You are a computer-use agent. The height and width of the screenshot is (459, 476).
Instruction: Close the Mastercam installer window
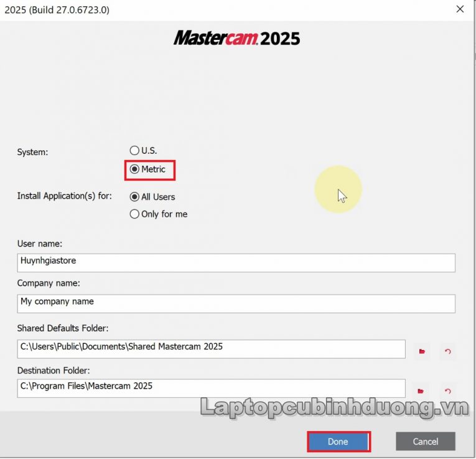coord(460,9)
